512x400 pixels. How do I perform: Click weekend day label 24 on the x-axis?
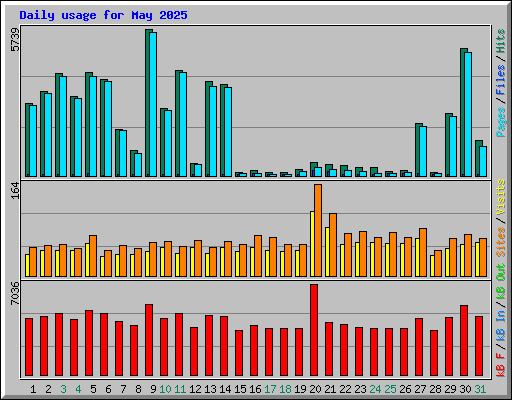pos(375,389)
